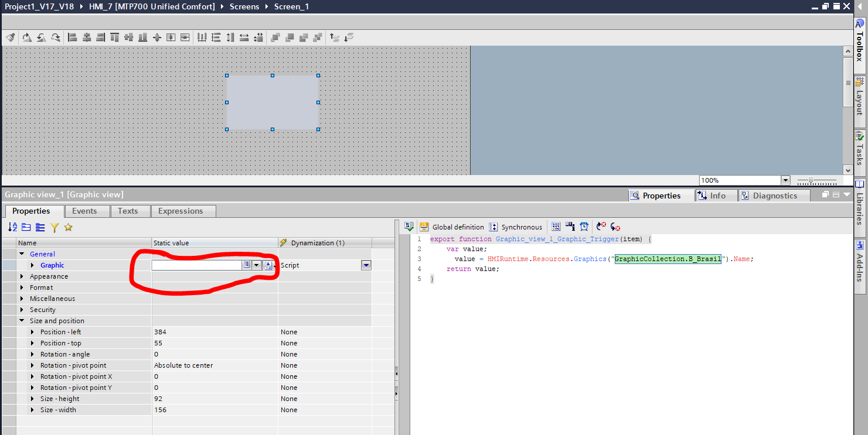Collapse the General property group
Viewport: 868px width, 435px height.
click(x=22, y=254)
